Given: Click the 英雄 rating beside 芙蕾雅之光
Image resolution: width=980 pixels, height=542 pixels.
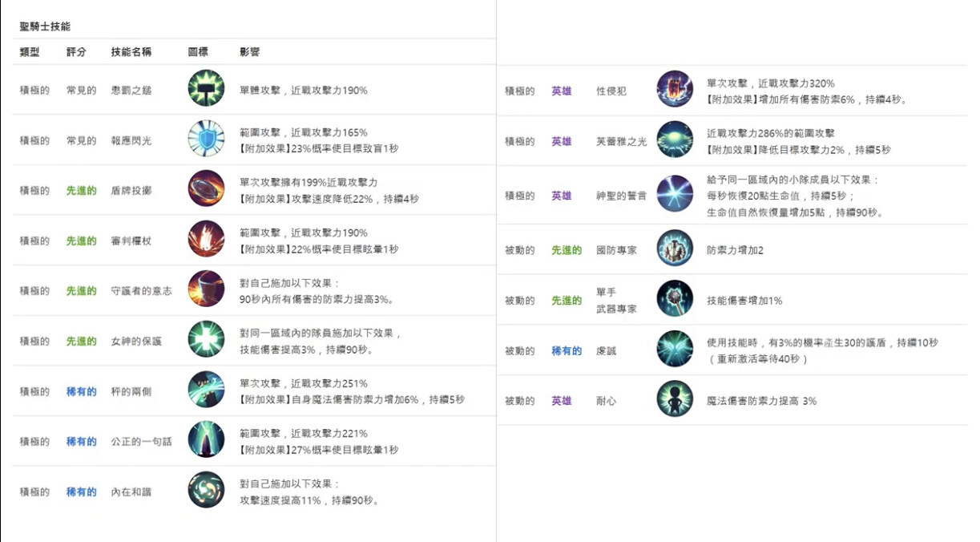Looking at the screenshot, I should click(561, 141).
